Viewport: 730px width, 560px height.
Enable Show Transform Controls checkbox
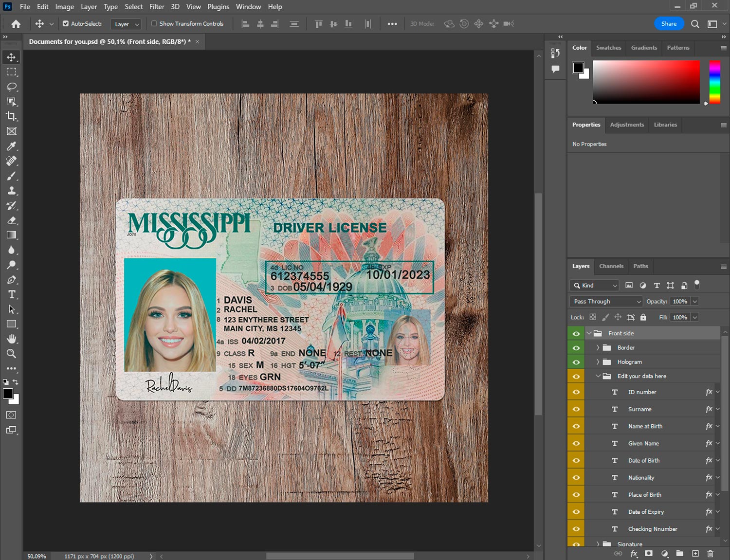point(154,23)
